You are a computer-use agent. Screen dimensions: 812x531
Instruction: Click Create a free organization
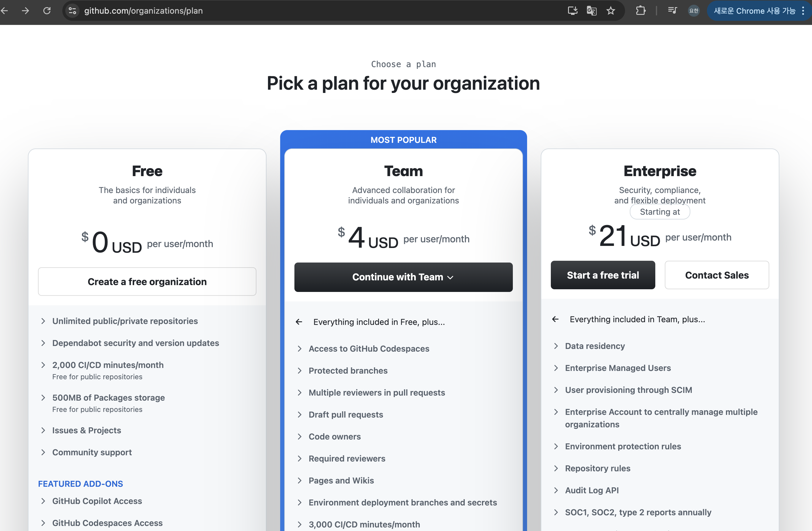click(x=147, y=282)
